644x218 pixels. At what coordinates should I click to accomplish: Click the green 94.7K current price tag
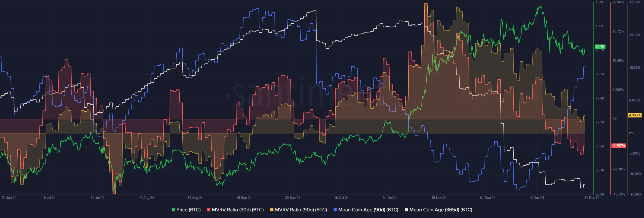(600, 47)
